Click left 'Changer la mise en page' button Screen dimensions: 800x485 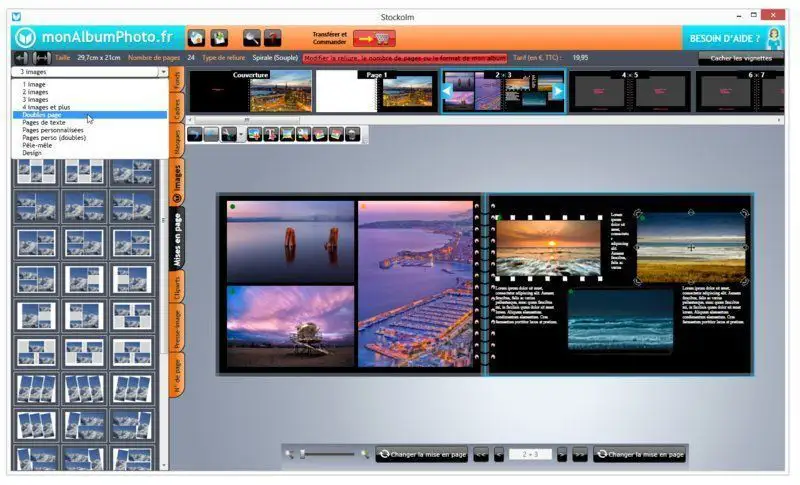click(x=422, y=454)
